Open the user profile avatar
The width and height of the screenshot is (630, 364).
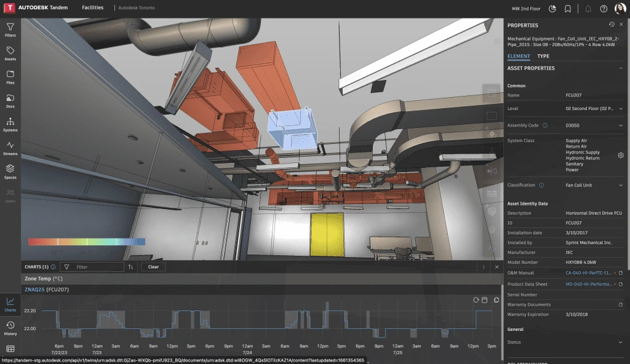620,9
